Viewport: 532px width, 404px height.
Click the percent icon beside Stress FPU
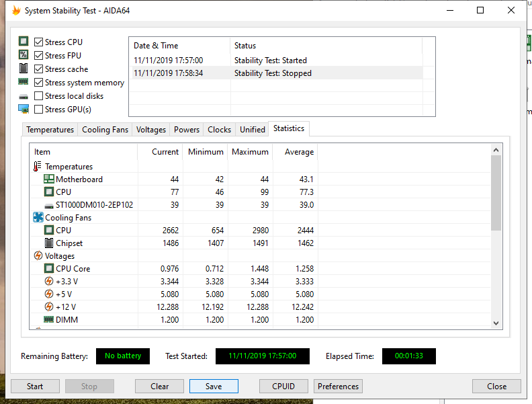(x=24, y=54)
